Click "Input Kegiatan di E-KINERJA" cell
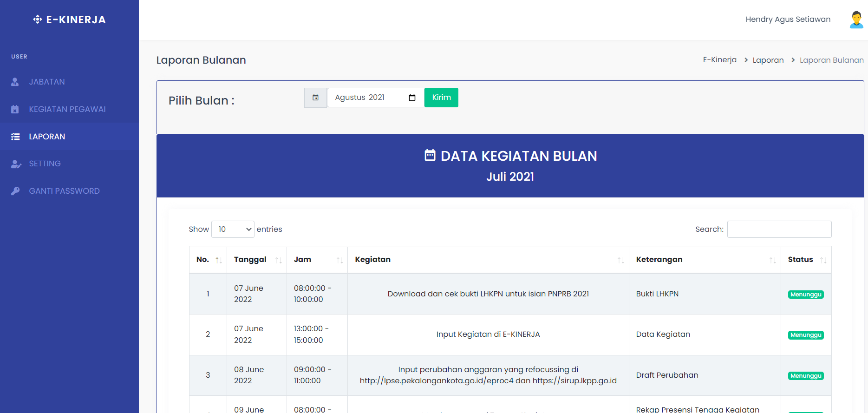Viewport: 868px width, 413px height. coord(488,334)
